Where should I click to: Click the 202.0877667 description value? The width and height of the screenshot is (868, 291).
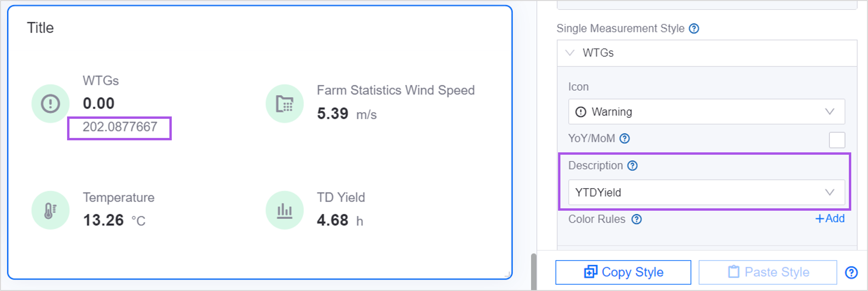click(120, 127)
